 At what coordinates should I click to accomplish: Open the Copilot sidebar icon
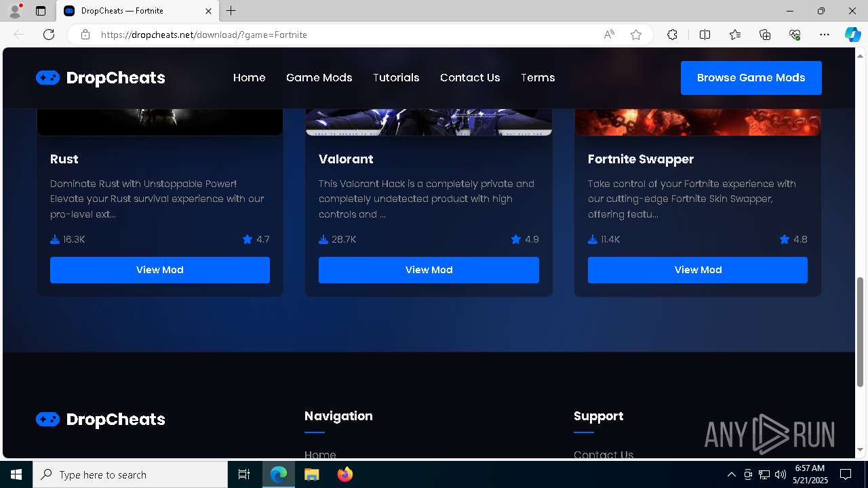click(x=852, y=35)
